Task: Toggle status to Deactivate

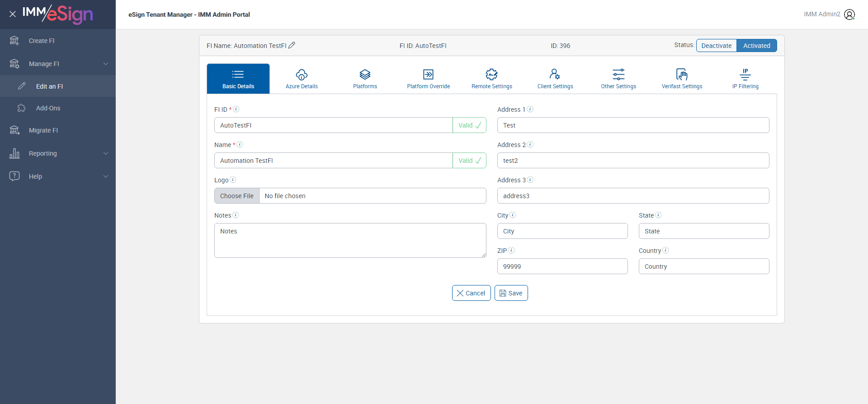Action: [x=717, y=46]
